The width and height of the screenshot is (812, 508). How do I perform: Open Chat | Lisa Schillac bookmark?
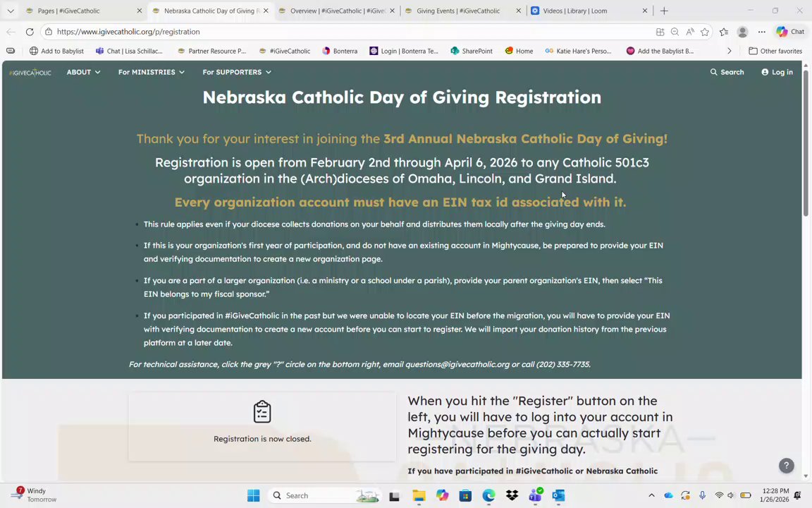click(x=129, y=51)
